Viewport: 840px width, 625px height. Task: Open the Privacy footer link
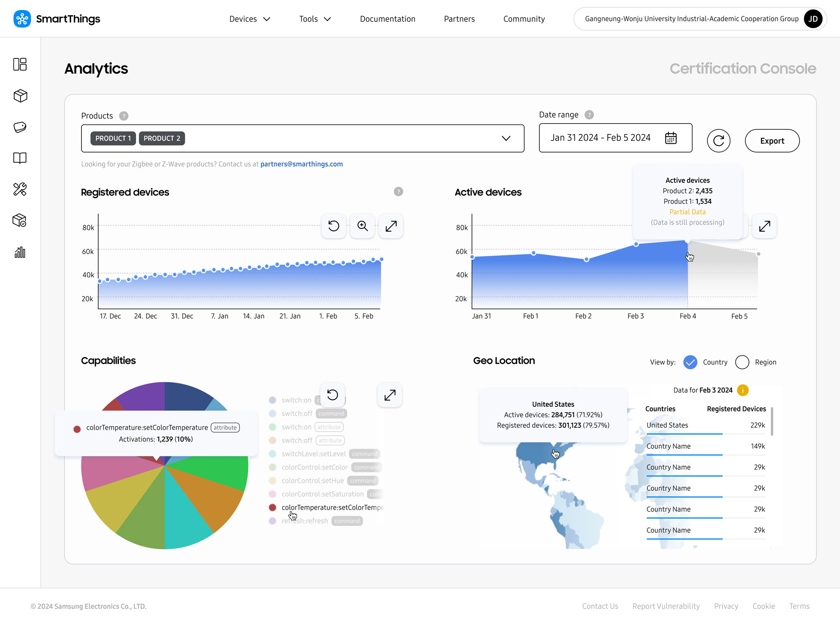[x=726, y=606]
